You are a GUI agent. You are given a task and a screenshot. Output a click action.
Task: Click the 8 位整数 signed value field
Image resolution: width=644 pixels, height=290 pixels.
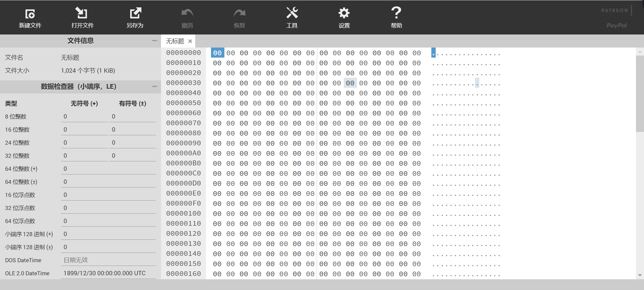(x=133, y=117)
